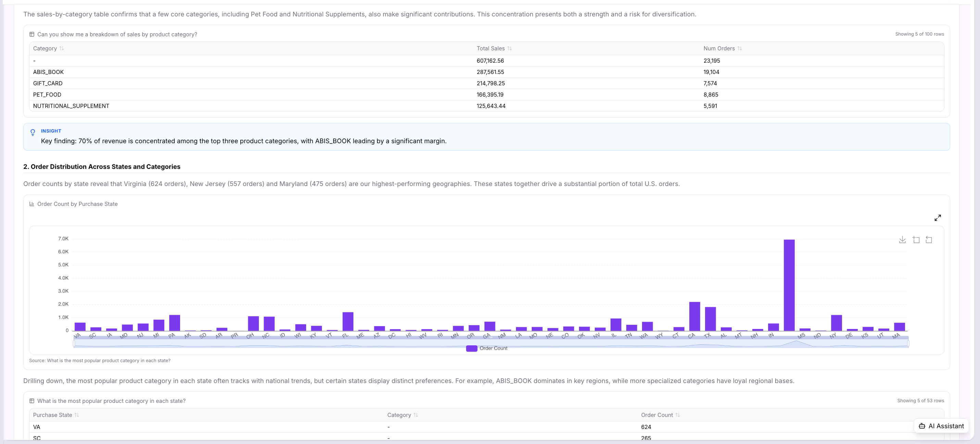This screenshot has height=444, width=980.
Task: Click the chart source caption text
Action: pos(100,361)
